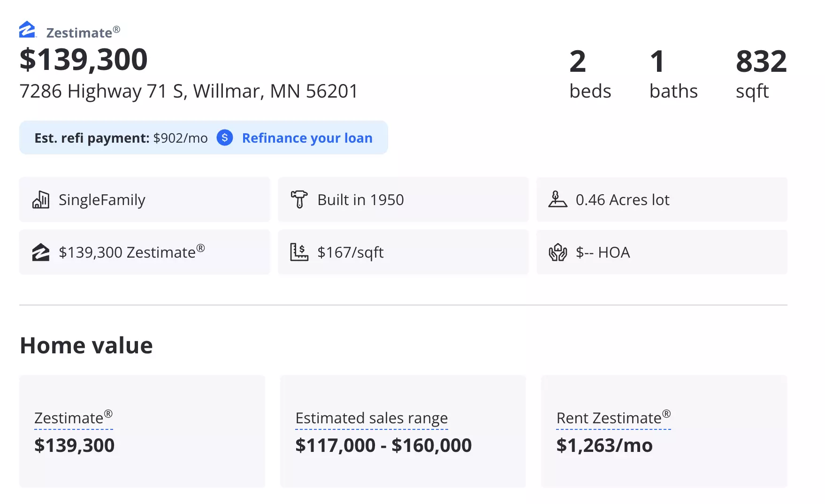Click the price per sqft ruler icon
Viewport: 825px width, 504px height.
(x=299, y=252)
